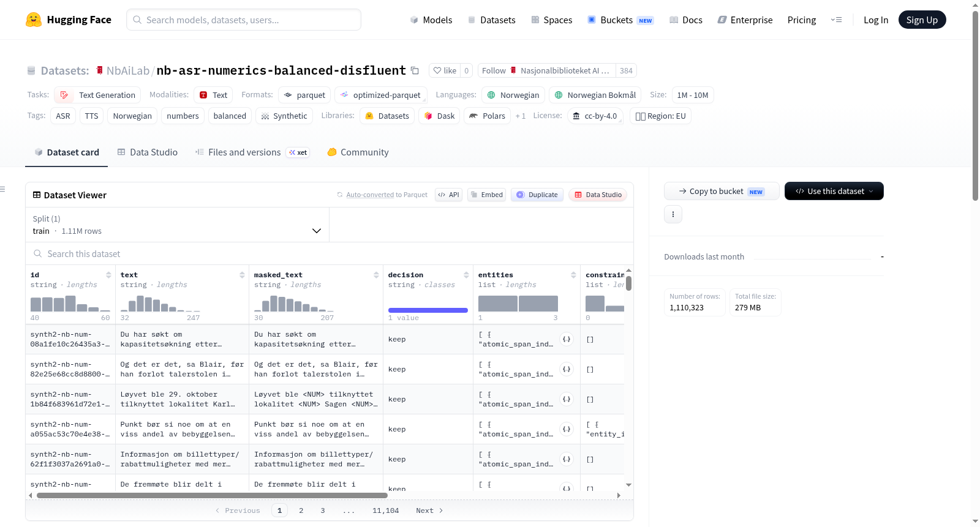Click the Embed button
Viewport: 980px width, 527px height.
point(486,195)
